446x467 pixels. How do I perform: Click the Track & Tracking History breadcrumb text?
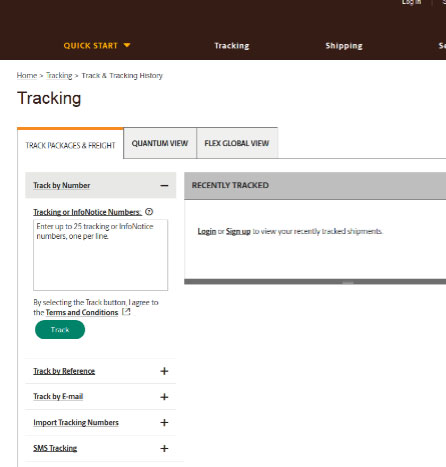click(x=122, y=75)
